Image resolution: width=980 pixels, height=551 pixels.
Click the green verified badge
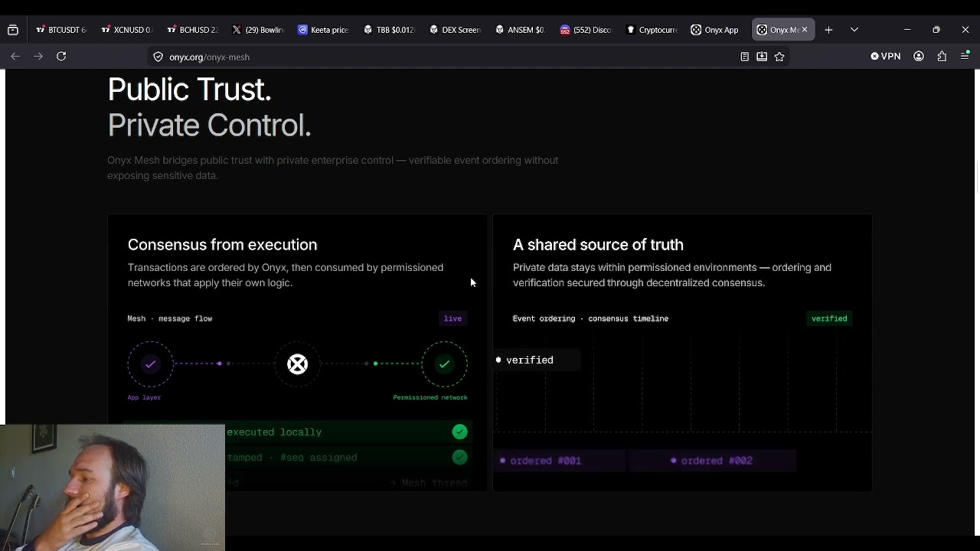(829, 318)
